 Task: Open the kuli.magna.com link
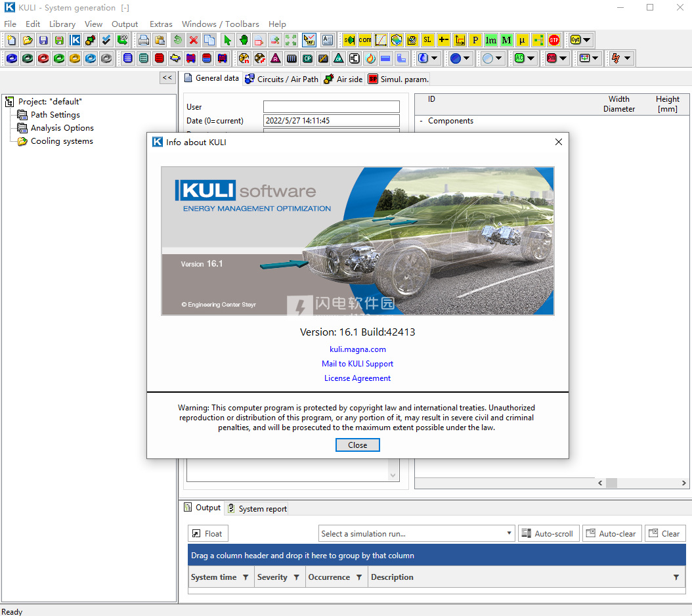(x=357, y=349)
